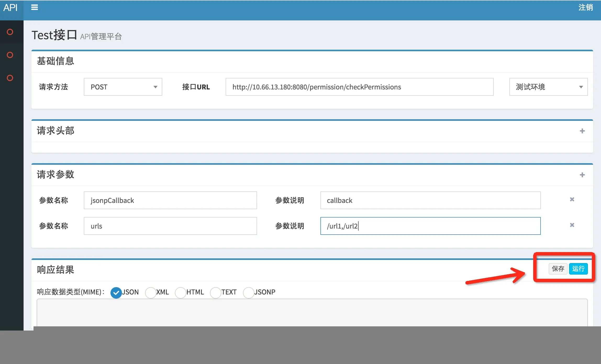Delete the urls parameter row
The image size is (601, 364).
pyautogui.click(x=572, y=225)
